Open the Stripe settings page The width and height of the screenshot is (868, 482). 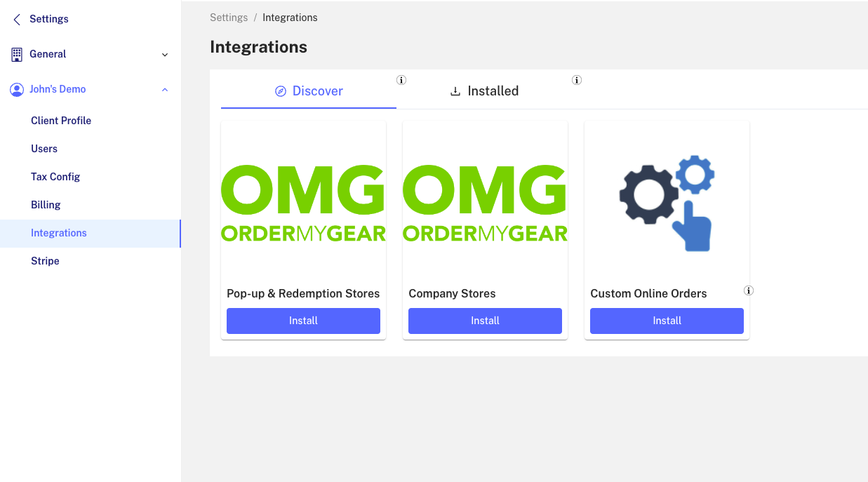pos(45,261)
